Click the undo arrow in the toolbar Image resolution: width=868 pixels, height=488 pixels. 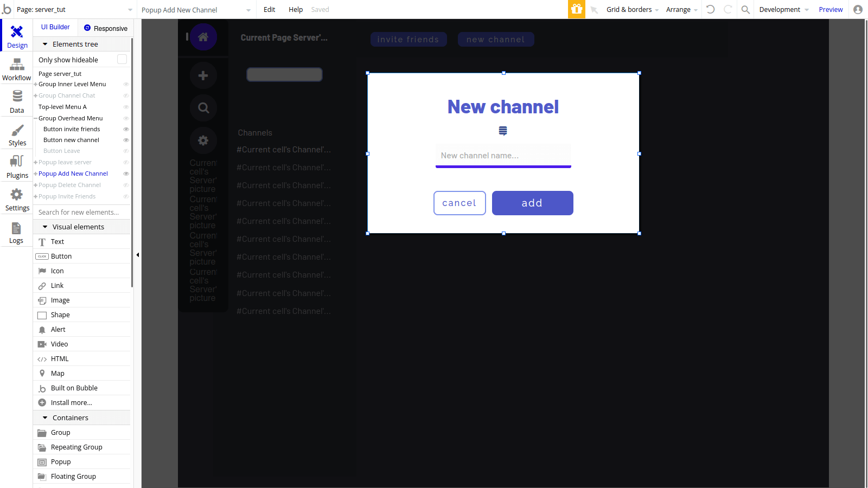(711, 9)
